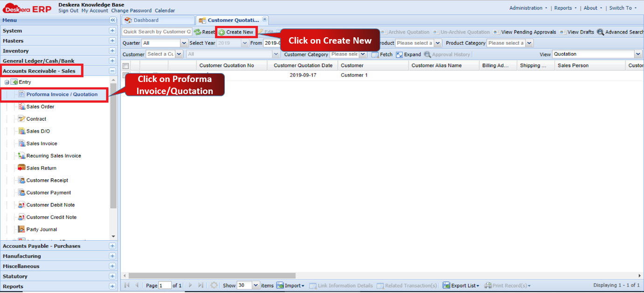Click the refresh icon in pagination bar
Image resolution: width=644 pixels, height=293 pixels.
(214, 286)
